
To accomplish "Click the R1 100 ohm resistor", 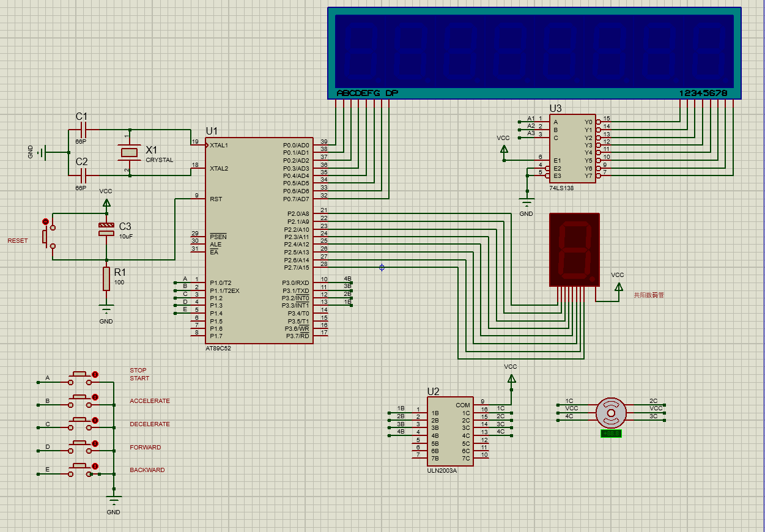I will (x=106, y=279).
